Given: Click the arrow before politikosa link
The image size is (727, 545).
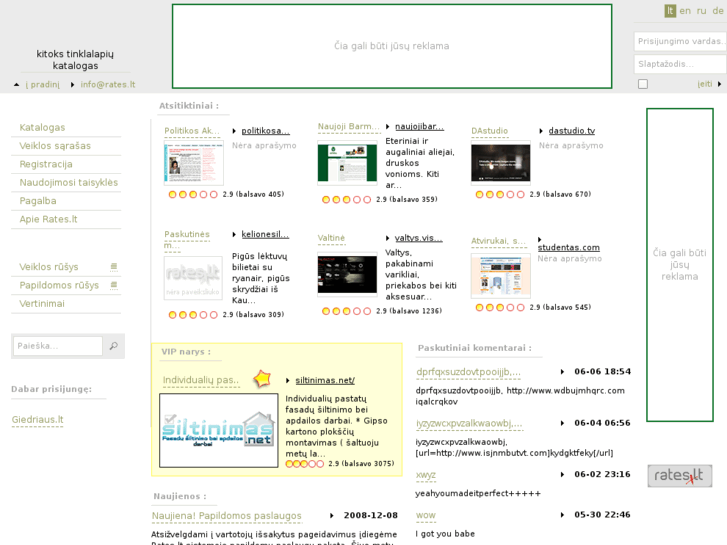Looking at the screenshot, I should [234, 131].
